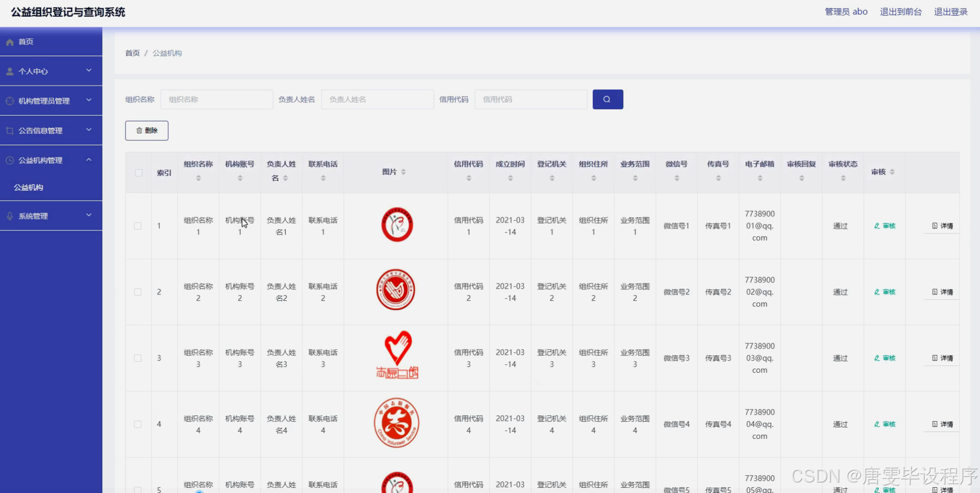980x493 pixels.
Task: Open the 系统管理 sidebar menu label
Action: 33,216
